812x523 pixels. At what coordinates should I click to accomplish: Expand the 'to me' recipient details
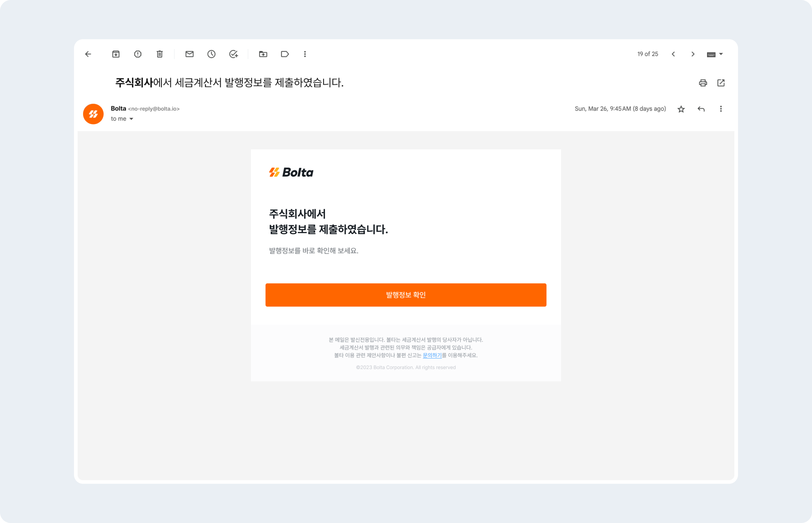pyautogui.click(x=121, y=118)
